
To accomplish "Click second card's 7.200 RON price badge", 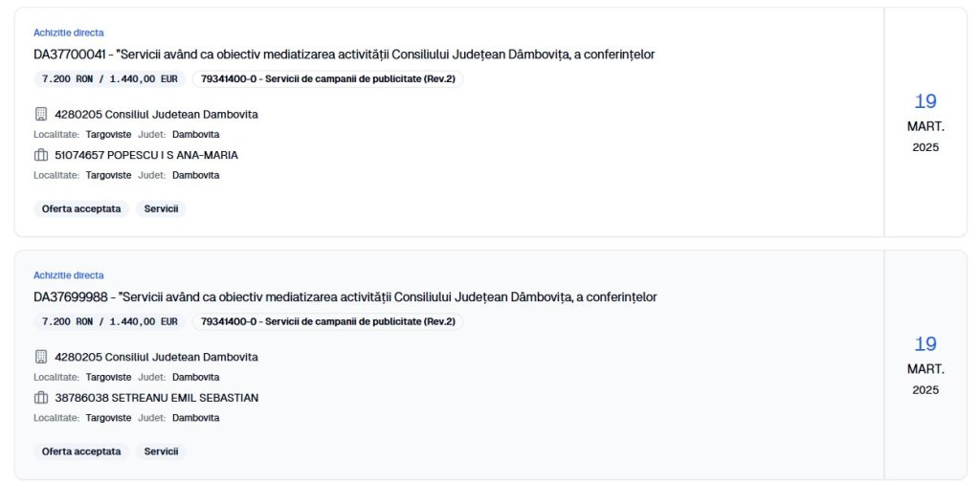I will click(110, 322).
